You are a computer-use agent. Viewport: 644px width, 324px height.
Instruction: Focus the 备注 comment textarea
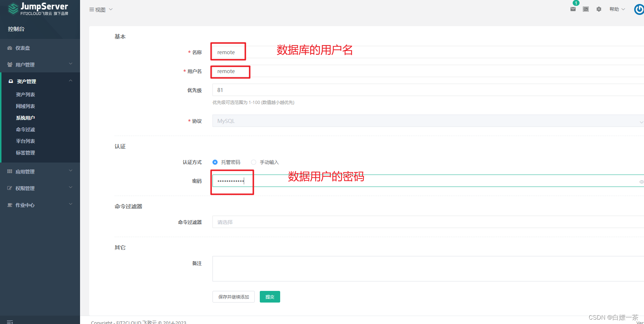tap(428, 269)
